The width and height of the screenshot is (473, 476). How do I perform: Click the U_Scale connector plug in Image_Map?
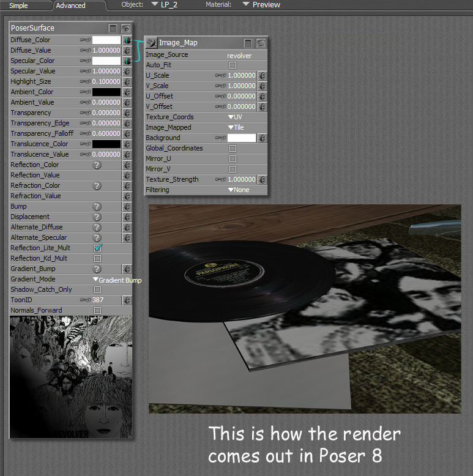click(263, 76)
